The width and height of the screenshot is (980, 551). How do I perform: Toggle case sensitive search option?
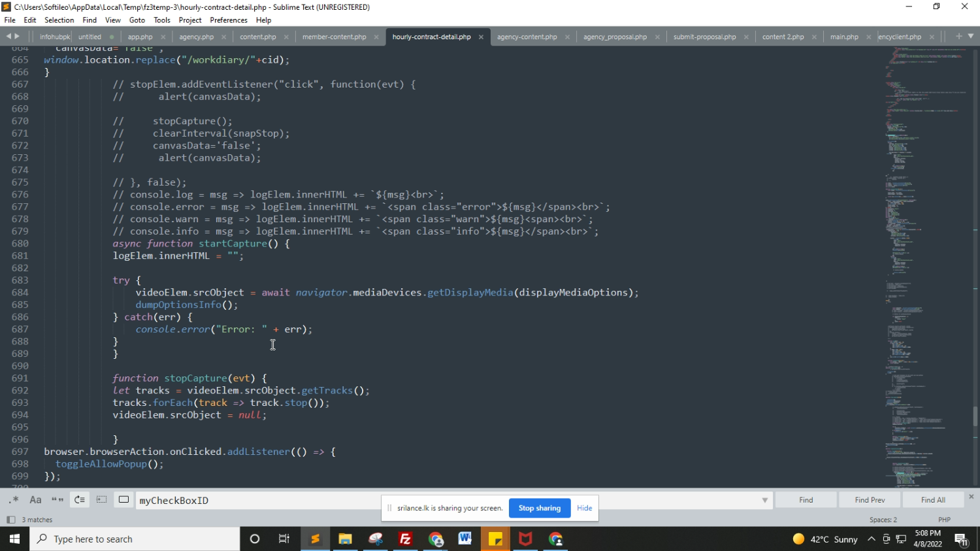[x=36, y=500]
